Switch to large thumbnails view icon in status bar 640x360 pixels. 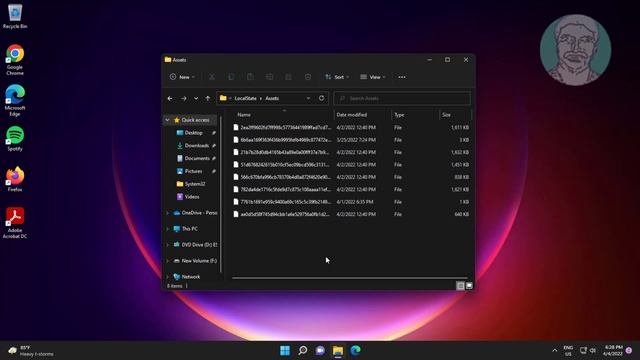pyautogui.click(x=469, y=286)
